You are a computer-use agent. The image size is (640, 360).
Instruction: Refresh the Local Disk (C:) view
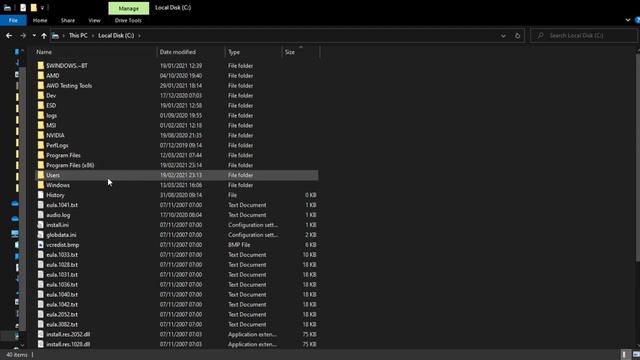pyautogui.click(x=517, y=36)
